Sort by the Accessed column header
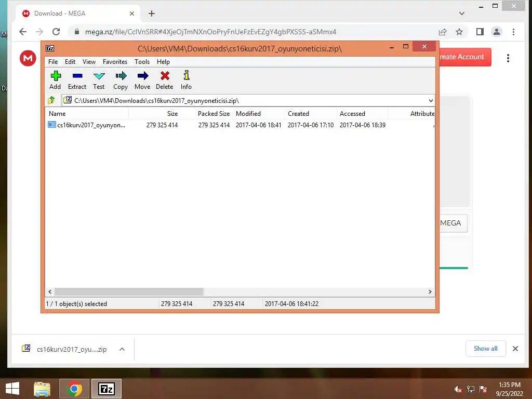 pyautogui.click(x=362, y=114)
